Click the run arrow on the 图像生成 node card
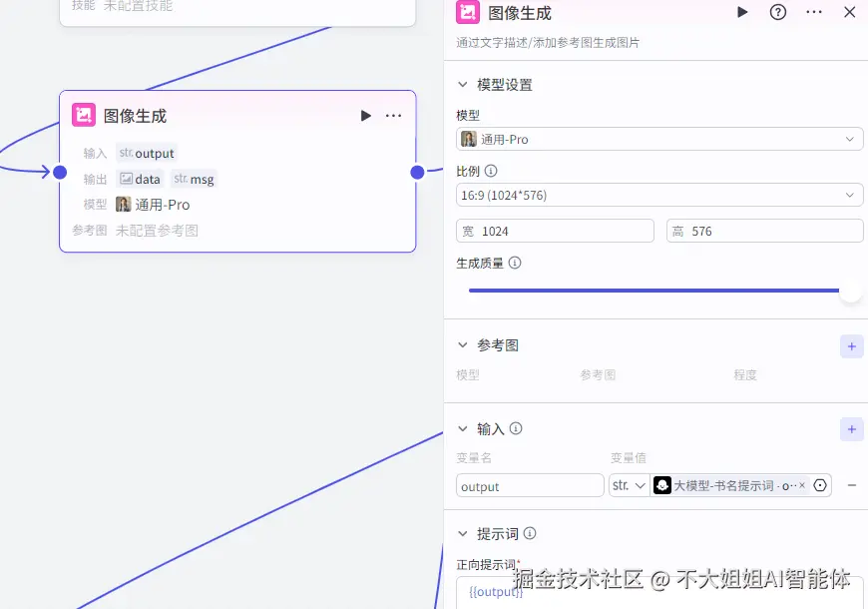Screen dimensions: 868x609 point(365,115)
